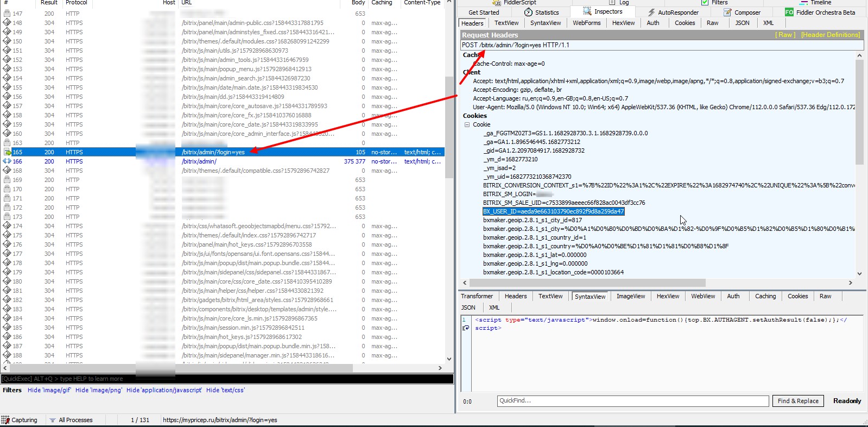Switch to the request WebForms tab
The width and height of the screenshot is (868, 427).
pyautogui.click(x=587, y=23)
